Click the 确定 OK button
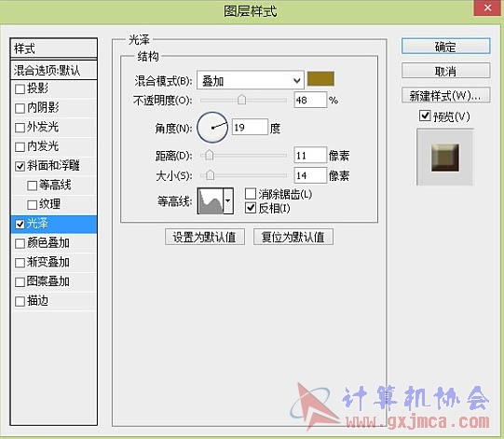The height and width of the screenshot is (439, 504). point(446,47)
